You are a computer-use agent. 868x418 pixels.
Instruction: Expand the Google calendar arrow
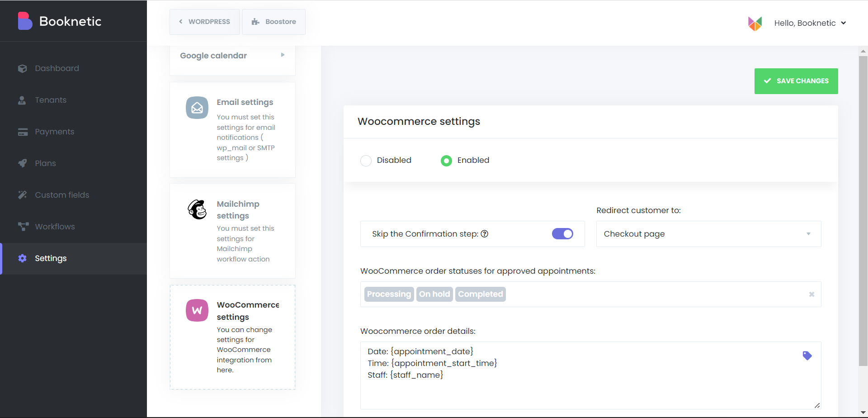point(283,55)
